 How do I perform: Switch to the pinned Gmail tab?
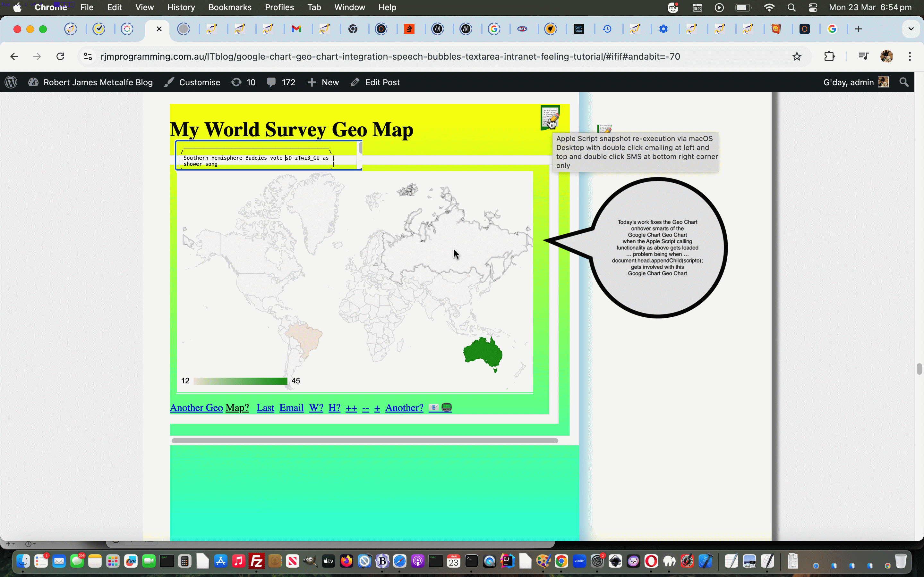coord(297,29)
